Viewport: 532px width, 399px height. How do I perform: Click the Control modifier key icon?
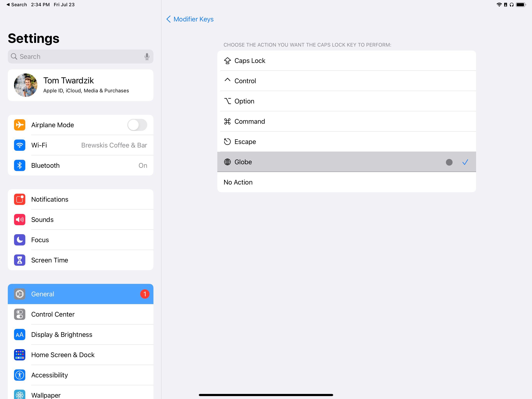[227, 80]
